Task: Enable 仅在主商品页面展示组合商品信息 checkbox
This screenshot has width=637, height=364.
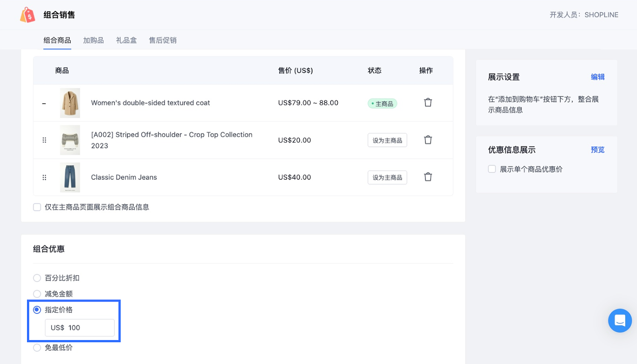Action: point(37,207)
